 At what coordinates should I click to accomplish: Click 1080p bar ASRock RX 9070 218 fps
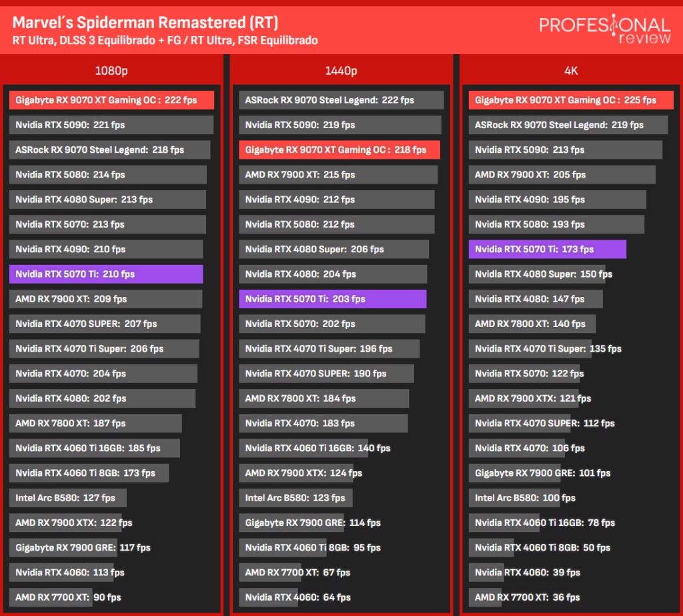click(x=110, y=150)
